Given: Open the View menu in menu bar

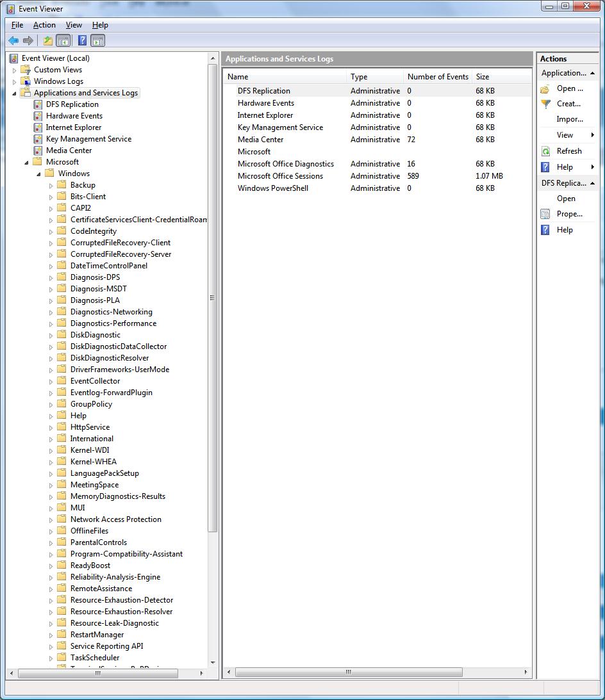Looking at the screenshot, I should [x=74, y=25].
